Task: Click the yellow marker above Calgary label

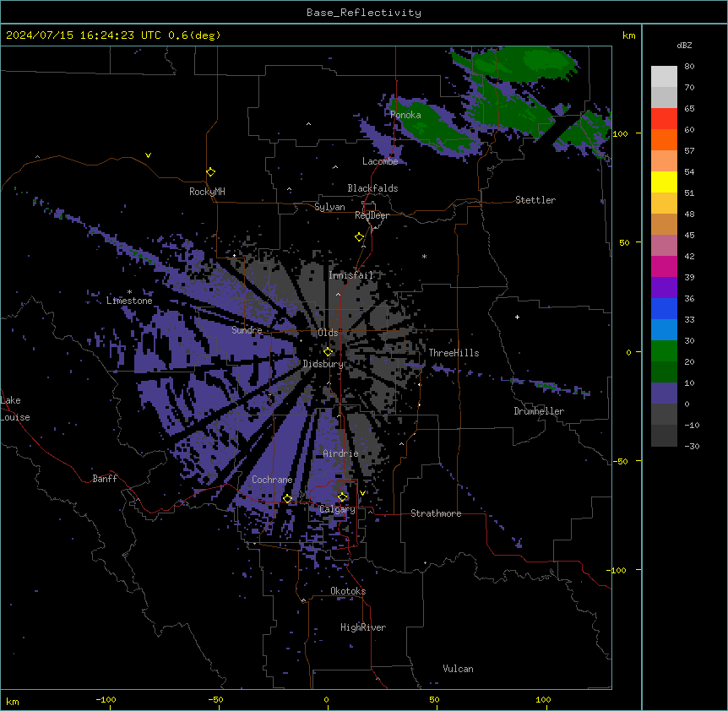Action: (x=342, y=497)
